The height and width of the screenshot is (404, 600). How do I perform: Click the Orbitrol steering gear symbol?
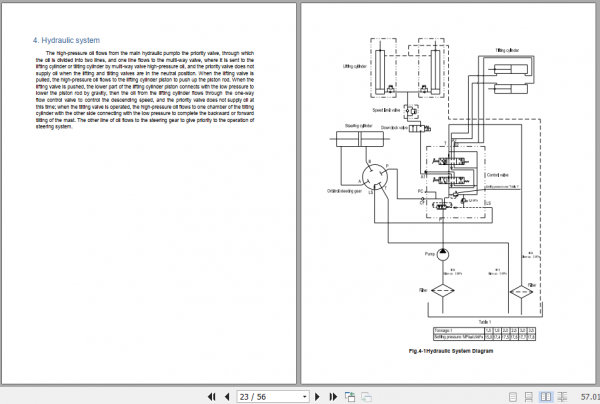(375, 177)
